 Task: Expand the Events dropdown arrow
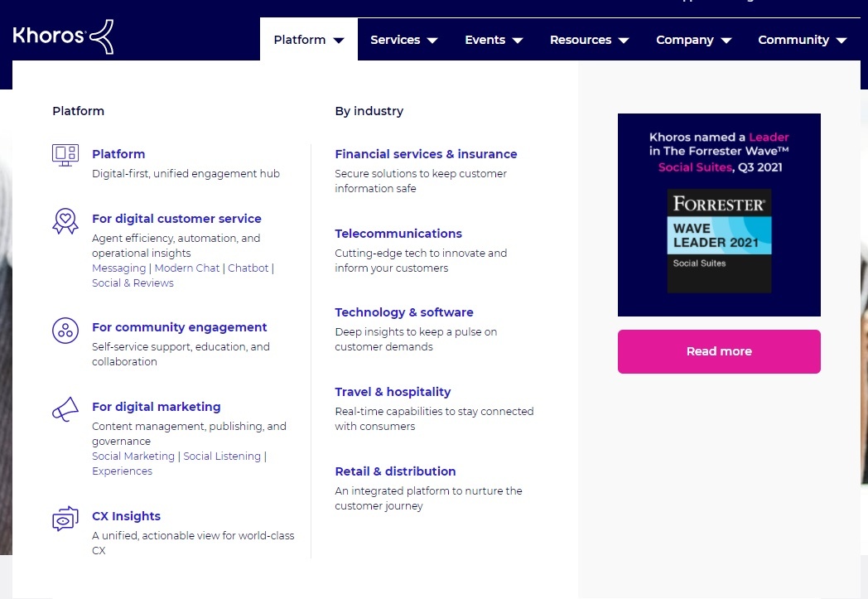518,41
